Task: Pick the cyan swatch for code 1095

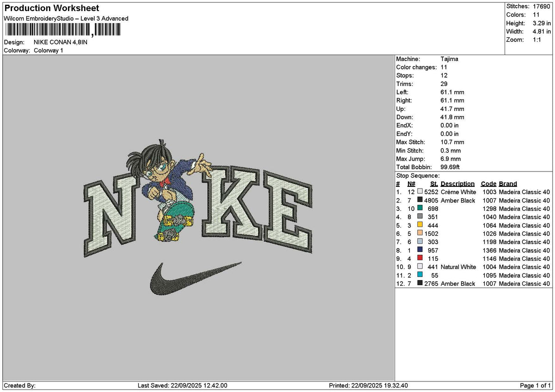Action: 420,275
